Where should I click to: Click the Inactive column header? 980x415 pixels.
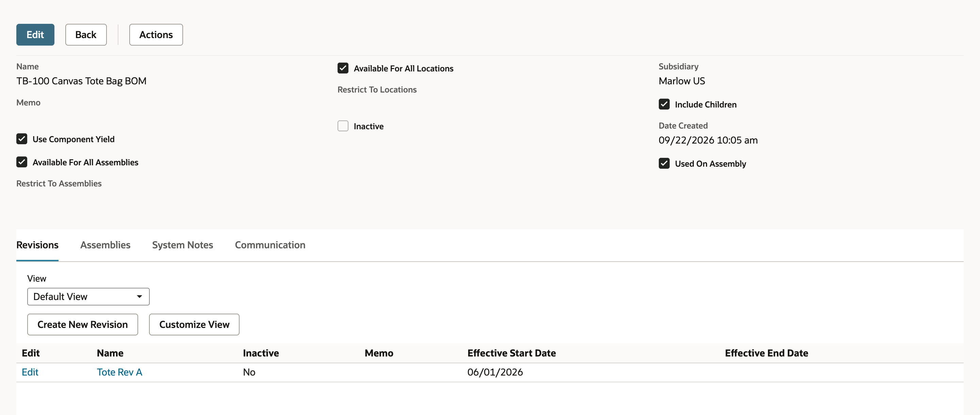(x=261, y=353)
